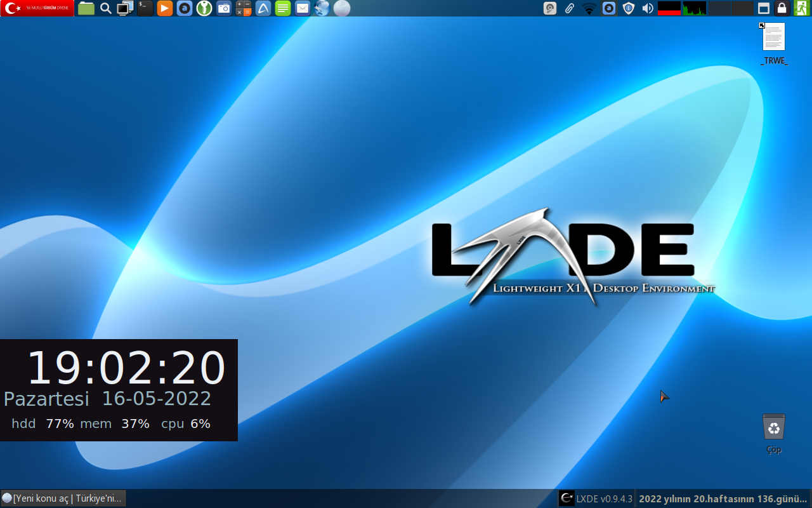Click the pale moon browser sphere icon
Image resolution: width=812 pixels, height=508 pixels.
coord(342,8)
